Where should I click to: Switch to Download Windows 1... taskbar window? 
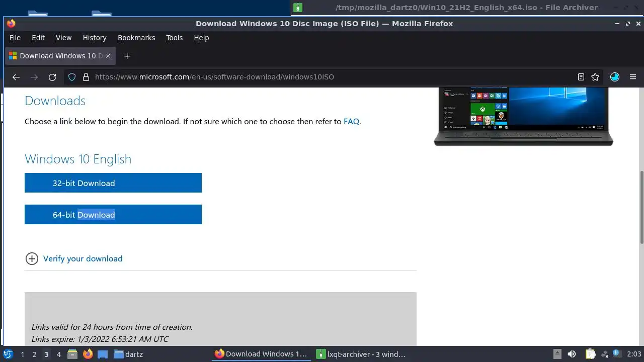click(261, 354)
